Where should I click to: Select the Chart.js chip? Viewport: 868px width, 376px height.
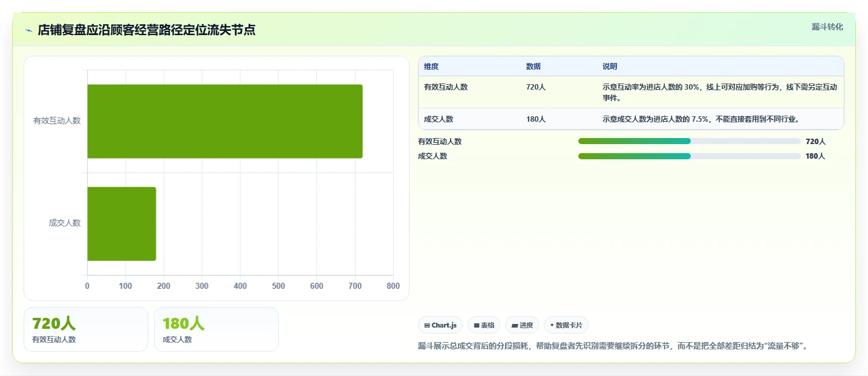(x=440, y=325)
